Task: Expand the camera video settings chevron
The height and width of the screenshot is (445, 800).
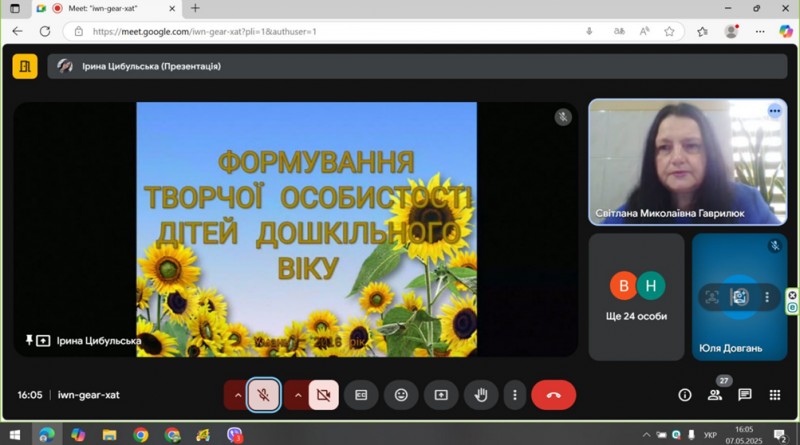Action: (x=298, y=395)
